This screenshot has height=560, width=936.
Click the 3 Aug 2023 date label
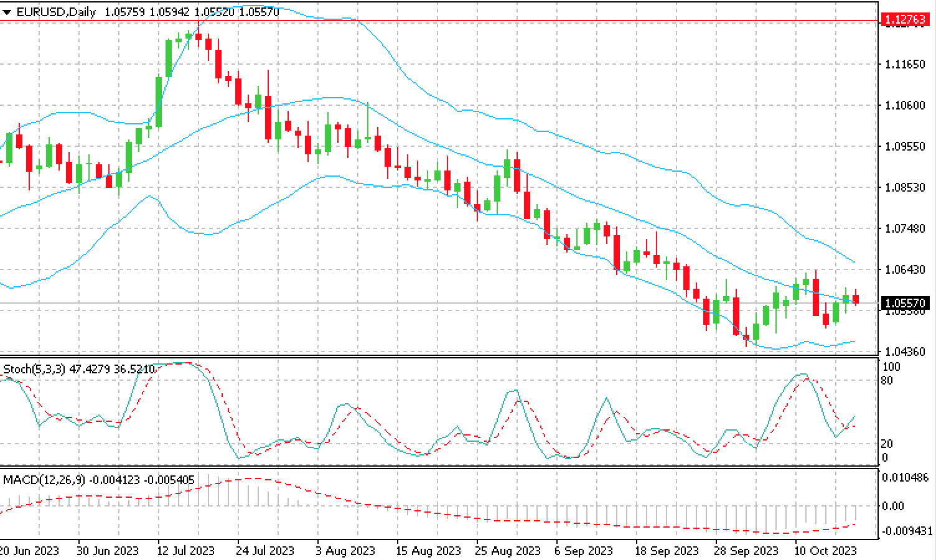[346, 551]
